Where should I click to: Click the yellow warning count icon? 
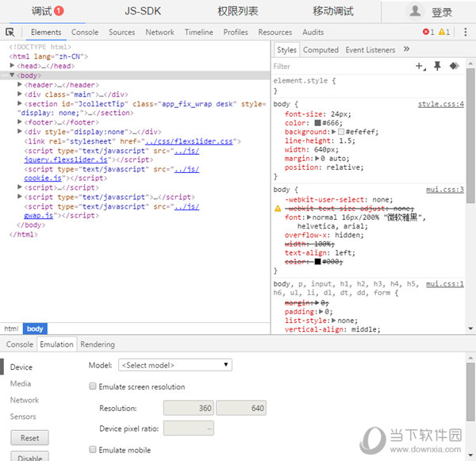442,32
